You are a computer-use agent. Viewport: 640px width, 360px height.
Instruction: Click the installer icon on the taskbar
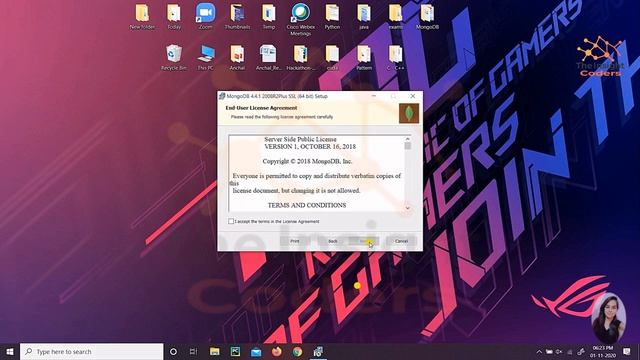318,351
